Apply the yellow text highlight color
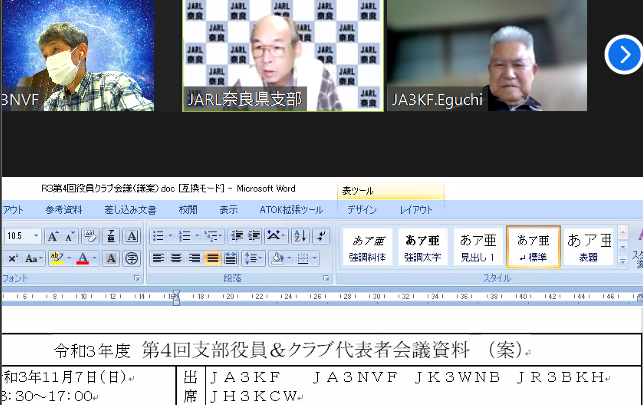 click(x=56, y=258)
